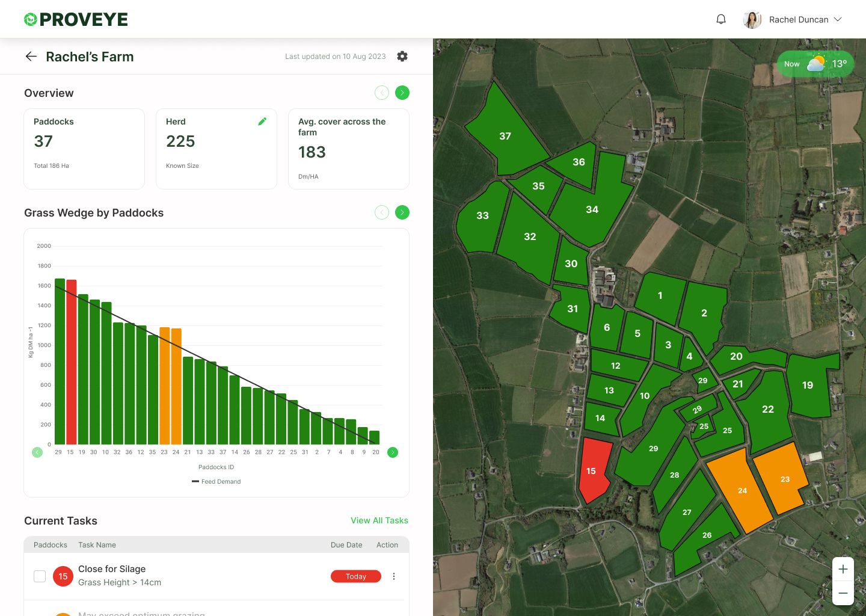
Task: Zoom in on the map
Action: pyautogui.click(x=843, y=569)
